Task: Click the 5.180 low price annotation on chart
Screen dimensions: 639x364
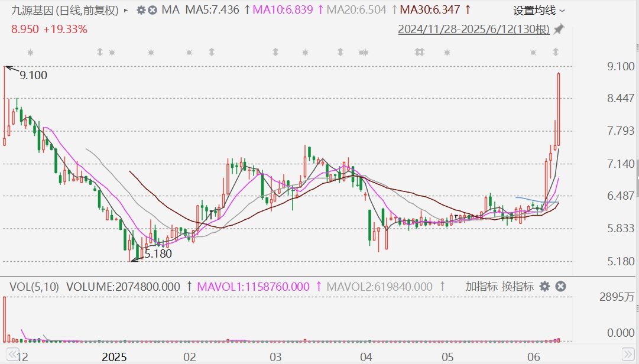Action: tap(158, 253)
